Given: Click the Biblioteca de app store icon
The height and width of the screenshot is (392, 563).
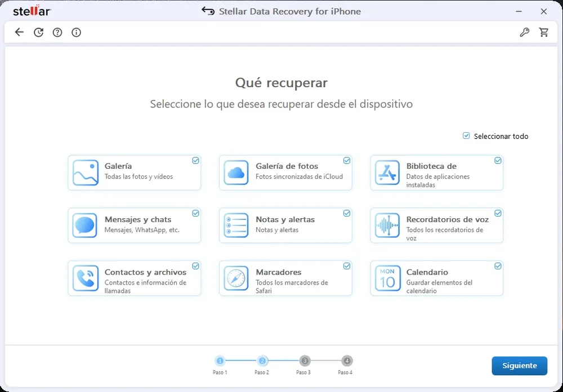Looking at the screenshot, I should click(x=387, y=173).
